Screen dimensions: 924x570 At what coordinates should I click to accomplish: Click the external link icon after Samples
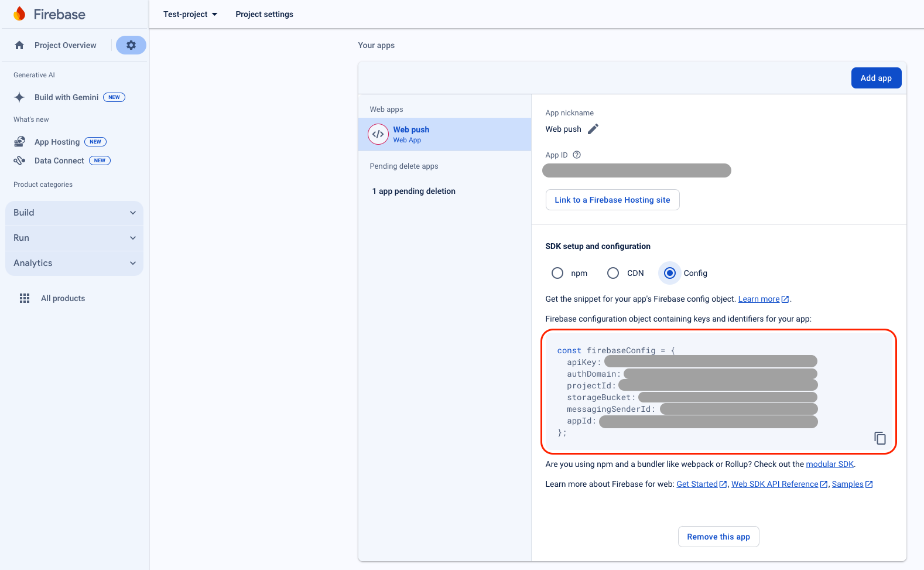coord(869,484)
